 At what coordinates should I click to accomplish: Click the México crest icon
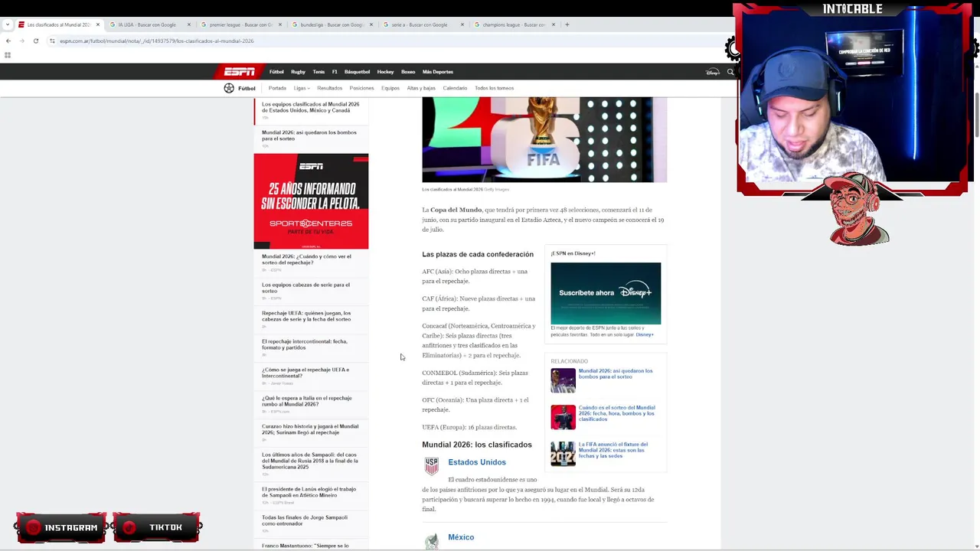[x=432, y=541]
